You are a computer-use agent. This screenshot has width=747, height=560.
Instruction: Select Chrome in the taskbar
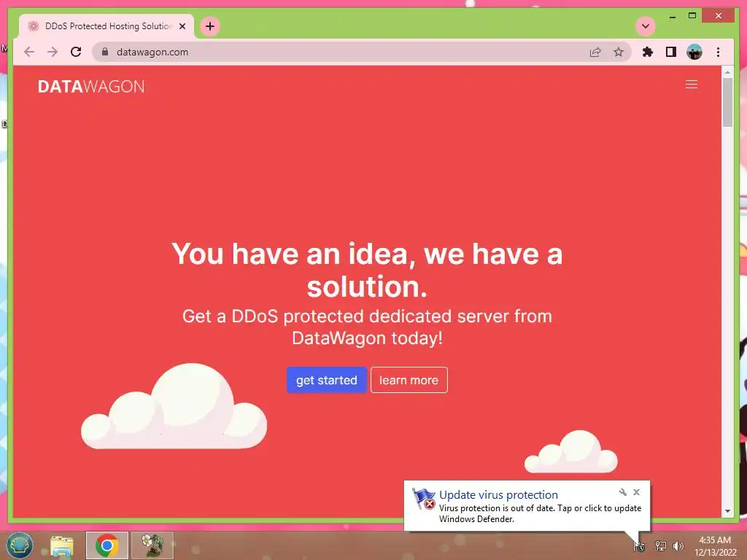click(107, 545)
